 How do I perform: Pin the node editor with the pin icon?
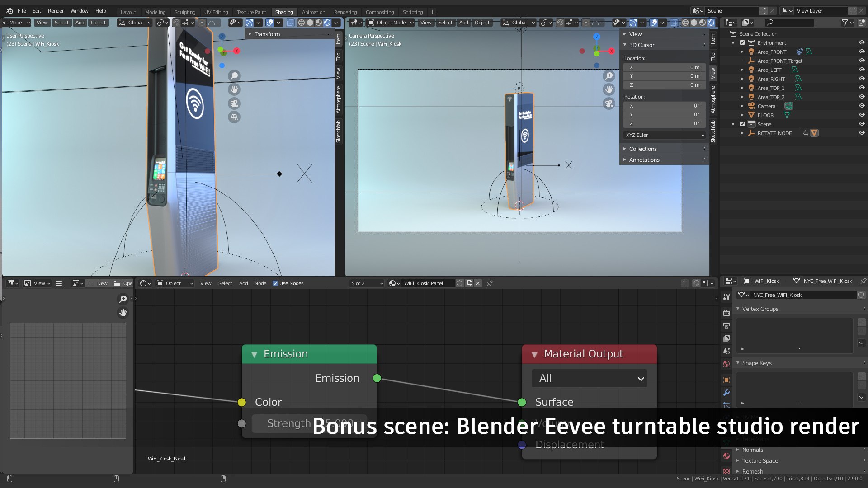click(490, 283)
